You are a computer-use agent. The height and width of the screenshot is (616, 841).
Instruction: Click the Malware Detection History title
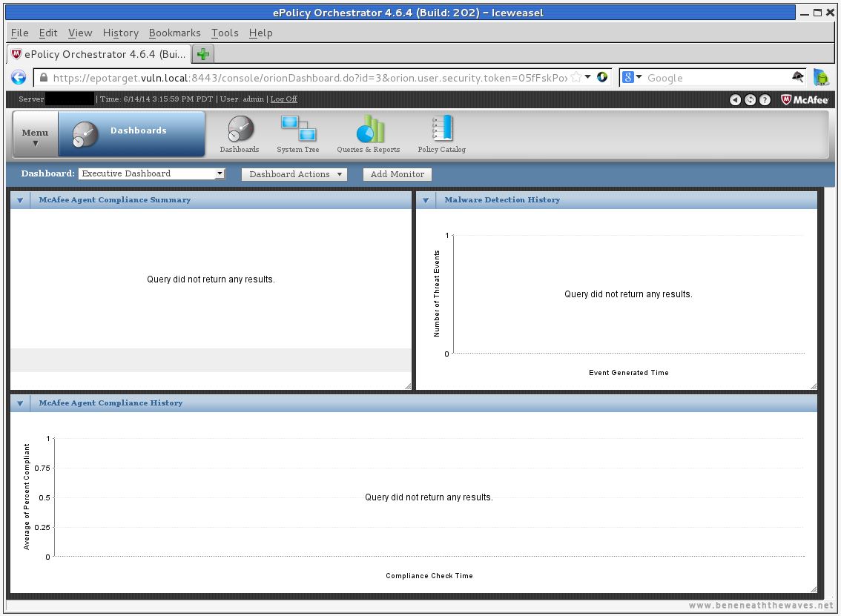[502, 200]
